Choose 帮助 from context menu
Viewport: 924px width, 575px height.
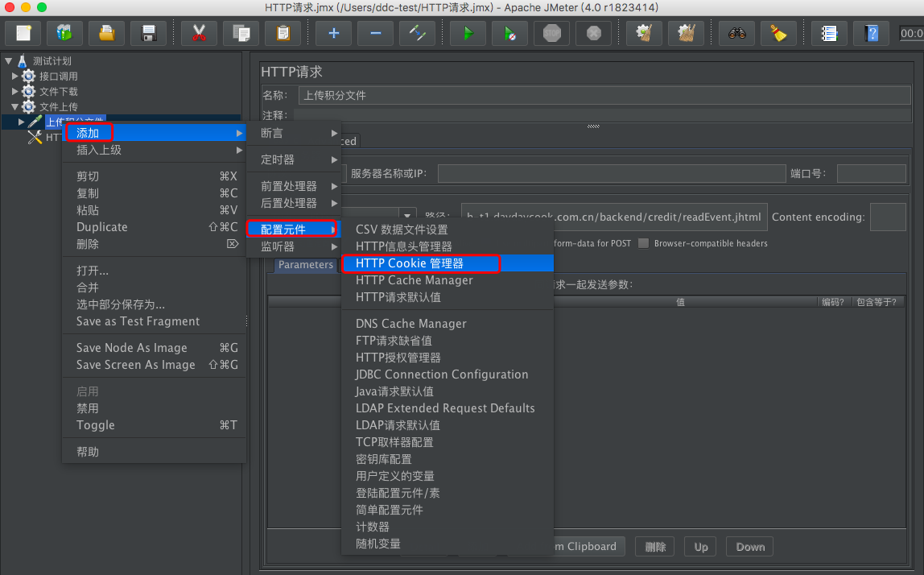tap(155, 452)
